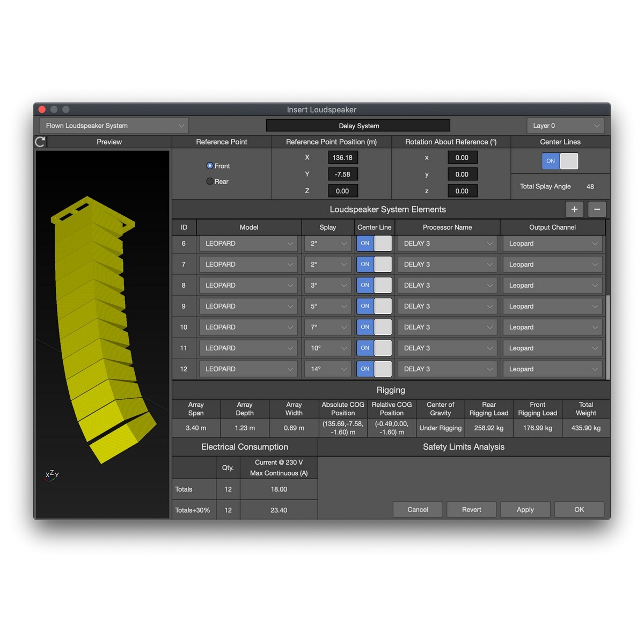Open the Layer 0 dropdown
The image size is (644, 644).
(x=565, y=126)
